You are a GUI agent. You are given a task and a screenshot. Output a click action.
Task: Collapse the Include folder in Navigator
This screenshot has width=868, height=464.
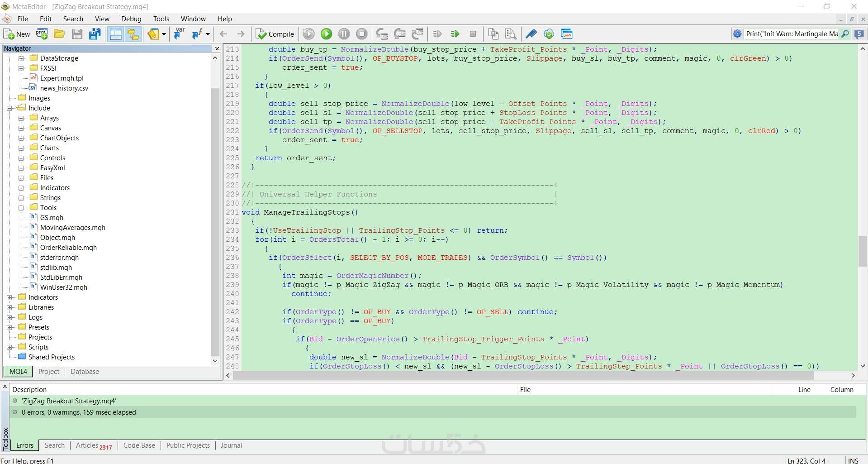click(x=9, y=108)
